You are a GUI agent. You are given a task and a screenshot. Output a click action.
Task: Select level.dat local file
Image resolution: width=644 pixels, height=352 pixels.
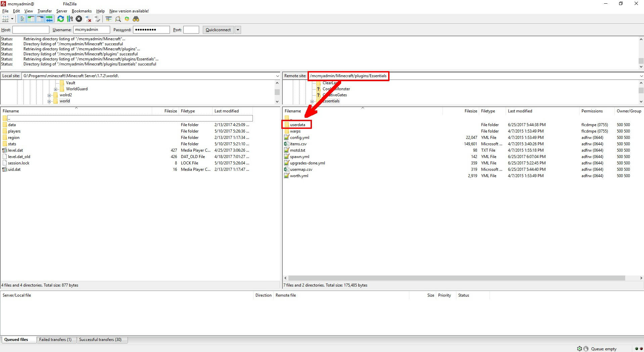[x=15, y=150]
